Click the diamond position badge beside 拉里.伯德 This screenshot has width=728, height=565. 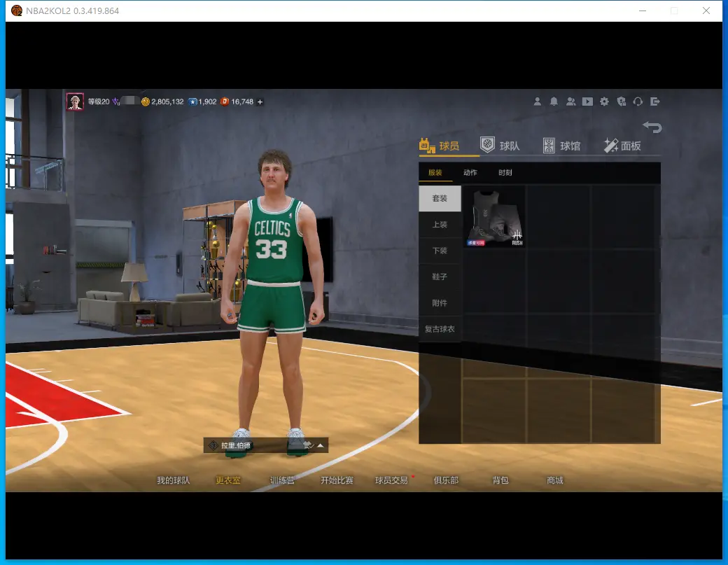[213, 445]
